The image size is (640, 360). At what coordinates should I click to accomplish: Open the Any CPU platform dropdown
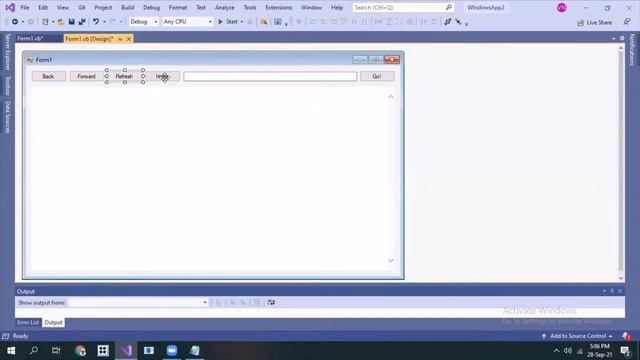pos(187,22)
